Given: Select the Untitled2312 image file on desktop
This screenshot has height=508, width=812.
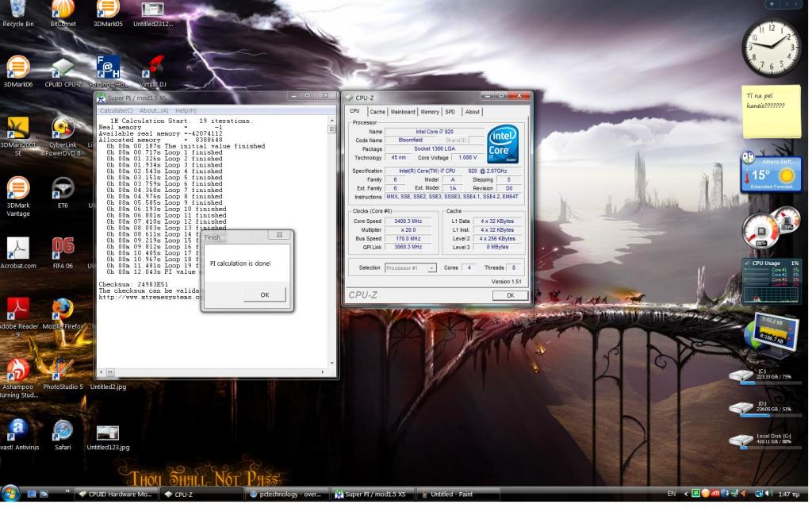Looking at the screenshot, I should [153, 14].
